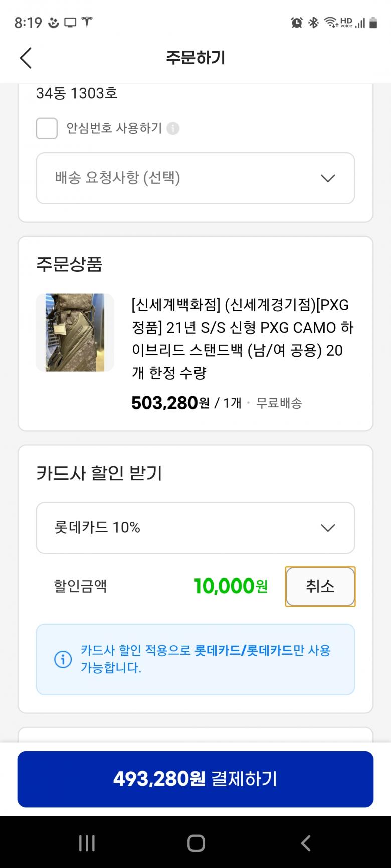Tap the back arrow in order header

26,58
